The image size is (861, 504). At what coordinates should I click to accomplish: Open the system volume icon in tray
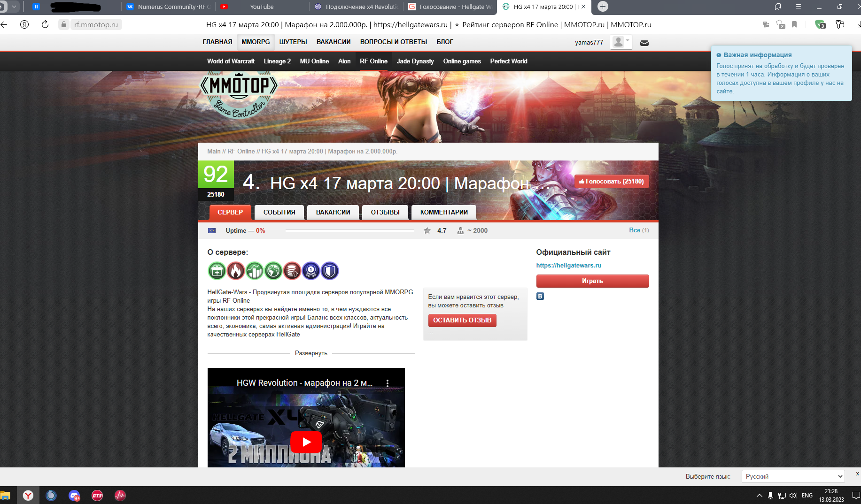pyautogui.click(x=793, y=495)
